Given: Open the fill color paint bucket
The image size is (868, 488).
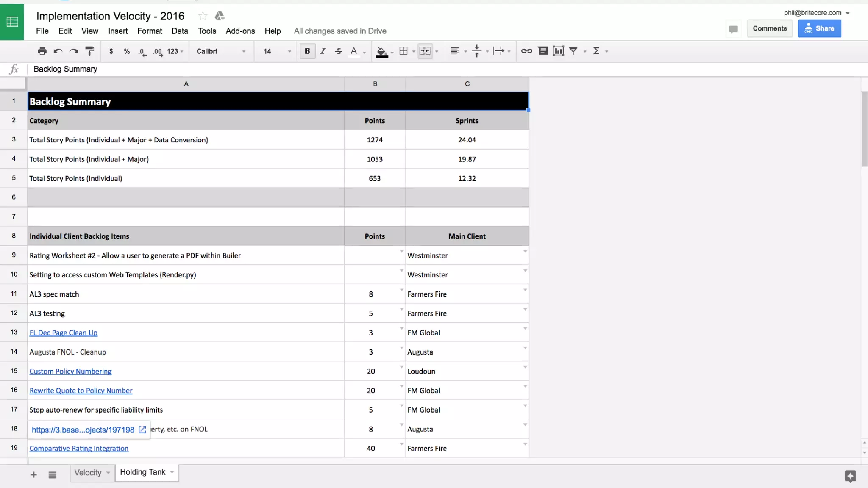Looking at the screenshot, I should 381,51.
